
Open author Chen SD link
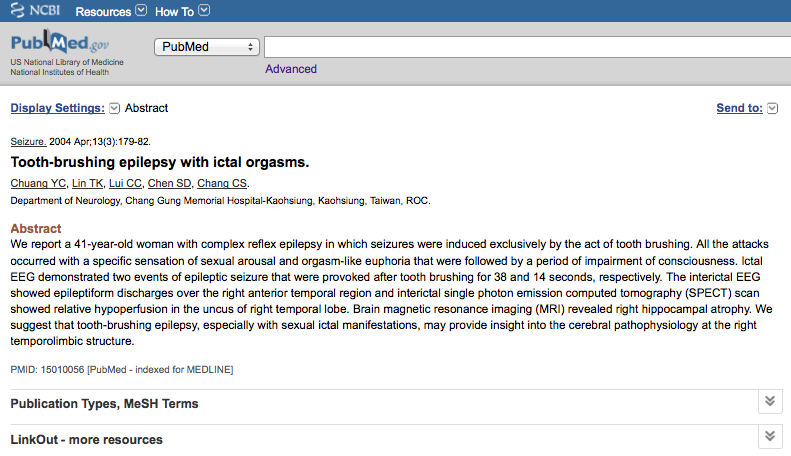tap(169, 184)
